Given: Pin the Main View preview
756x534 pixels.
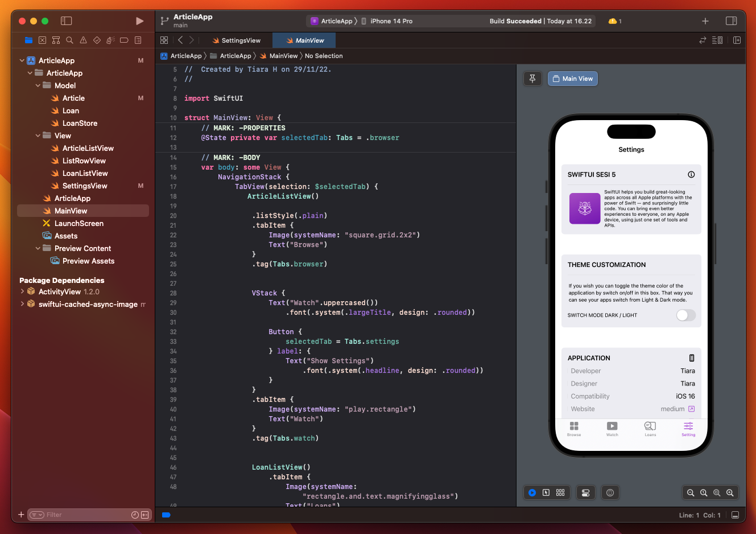Looking at the screenshot, I should (x=532, y=79).
